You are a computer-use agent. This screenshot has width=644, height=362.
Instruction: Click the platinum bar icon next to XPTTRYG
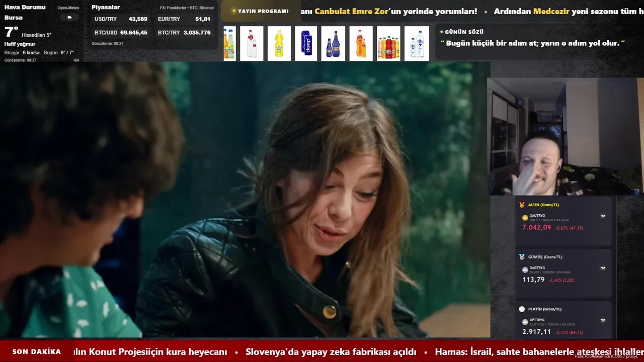(525, 322)
